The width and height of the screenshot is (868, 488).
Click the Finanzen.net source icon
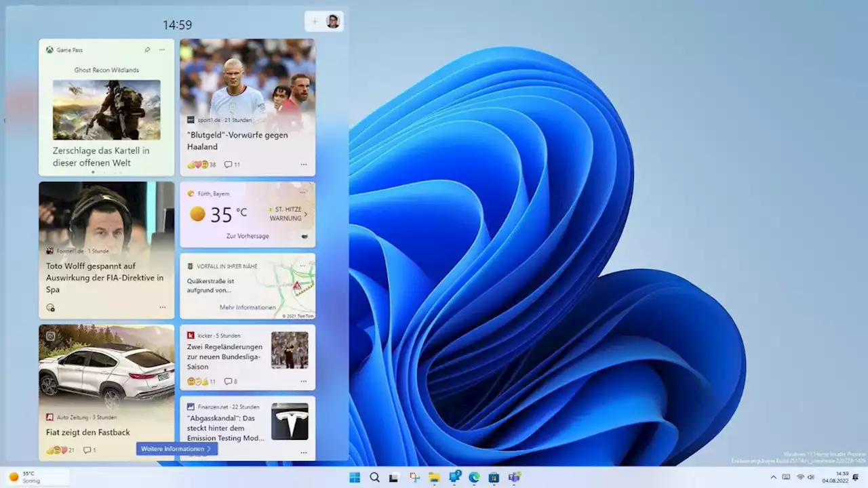(x=191, y=407)
